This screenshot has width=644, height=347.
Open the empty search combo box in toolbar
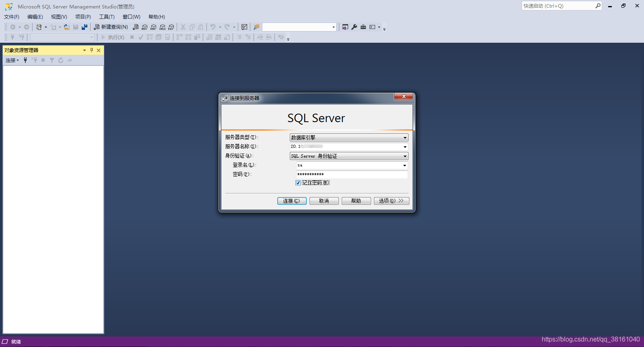coord(299,27)
